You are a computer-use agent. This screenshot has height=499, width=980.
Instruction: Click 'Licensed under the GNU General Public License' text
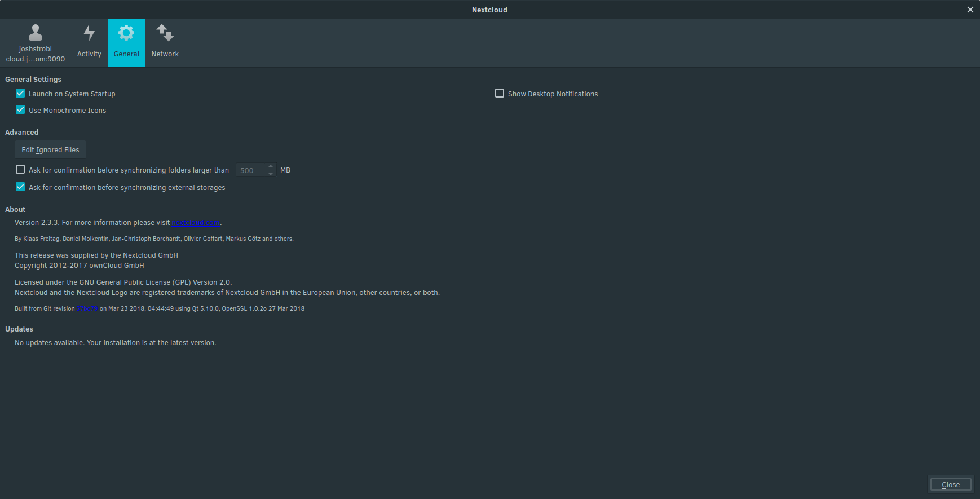123,282
